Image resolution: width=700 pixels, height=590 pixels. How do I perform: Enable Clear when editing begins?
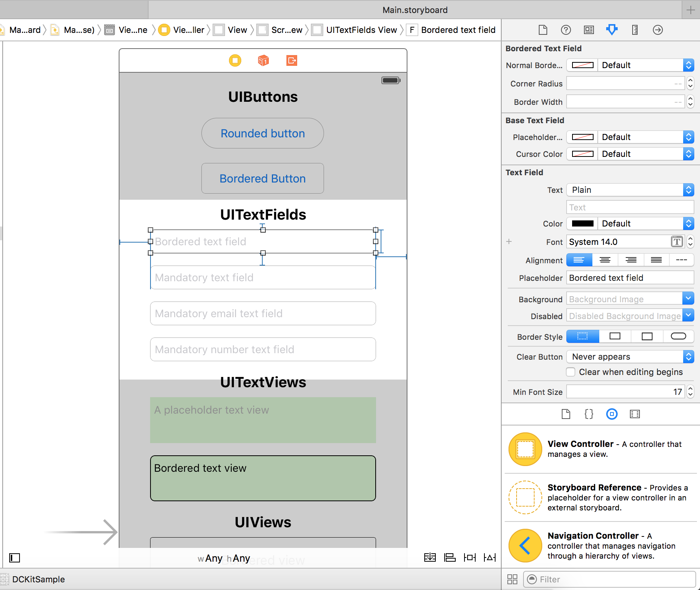click(571, 372)
